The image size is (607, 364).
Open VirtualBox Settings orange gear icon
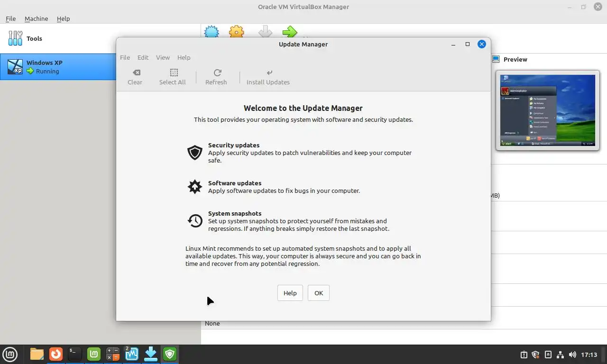[237, 32]
